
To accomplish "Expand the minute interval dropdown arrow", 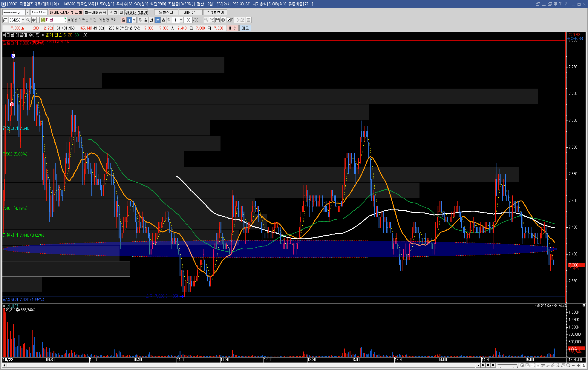I will coord(181,20).
